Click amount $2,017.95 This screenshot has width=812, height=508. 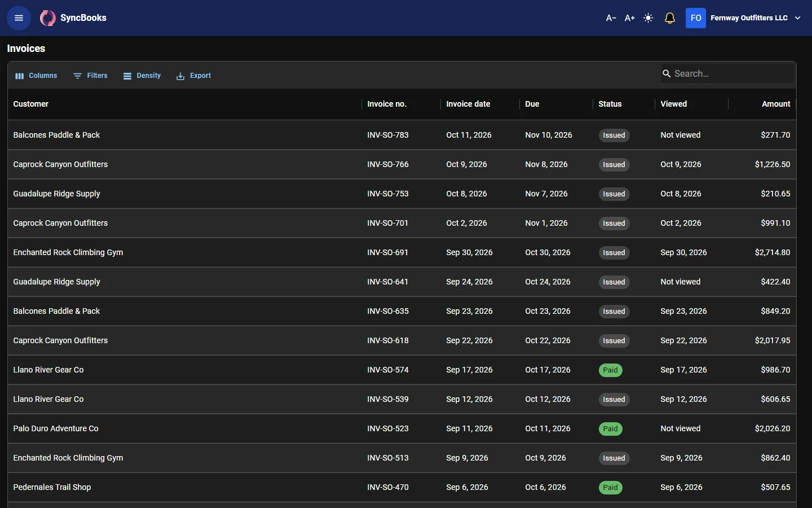tap(772, 340)
